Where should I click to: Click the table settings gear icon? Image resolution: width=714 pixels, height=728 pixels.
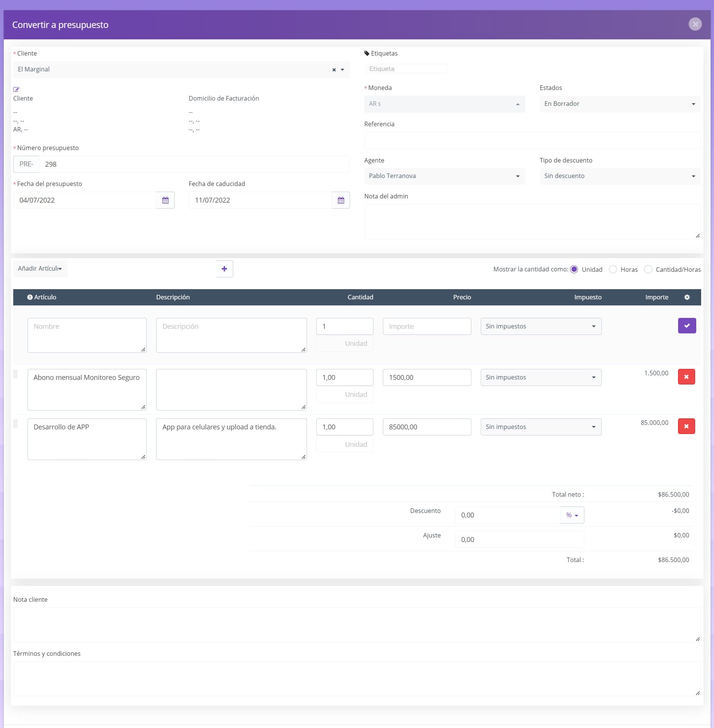[x=687, y=297]
